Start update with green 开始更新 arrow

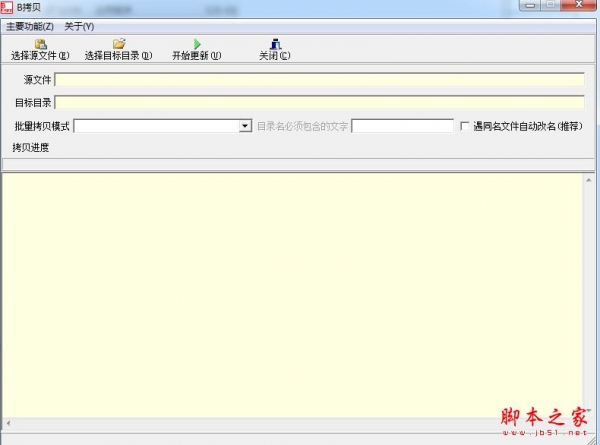[197, 44]
